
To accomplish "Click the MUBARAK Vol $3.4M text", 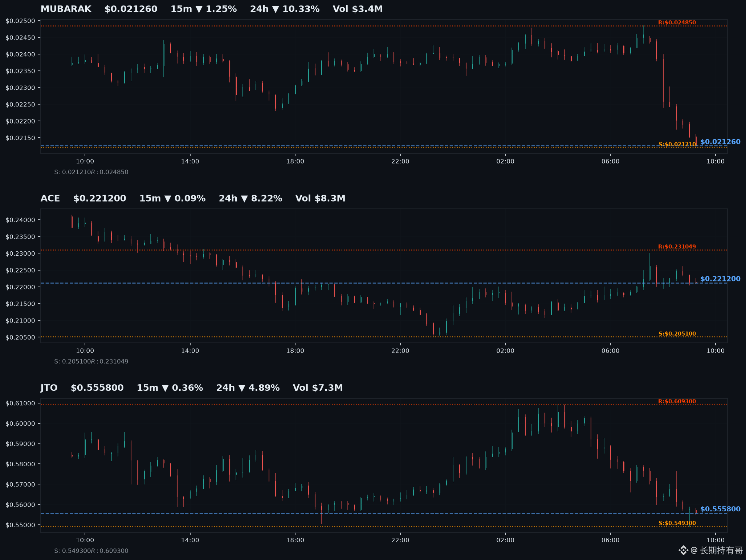I will point(358,9).
